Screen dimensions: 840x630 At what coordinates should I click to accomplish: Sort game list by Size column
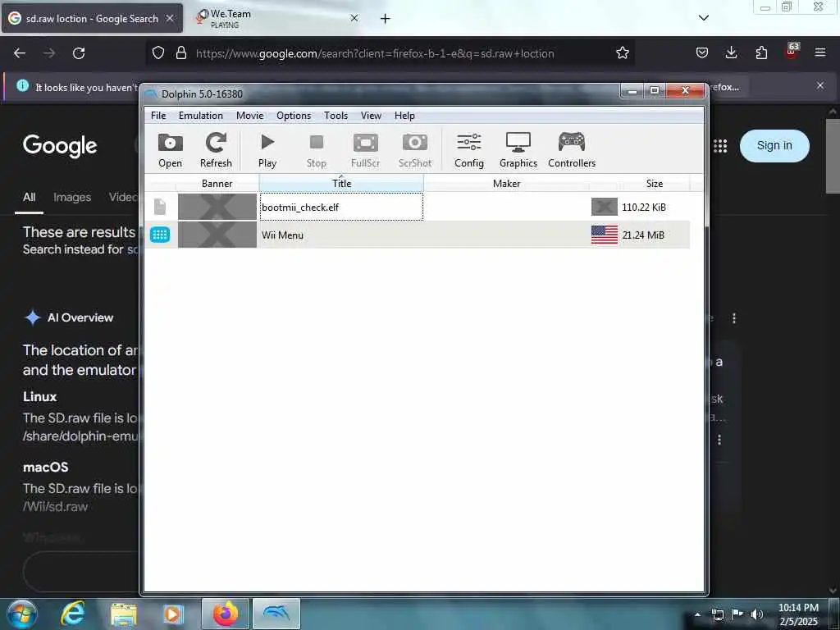(x=655, y=183)
